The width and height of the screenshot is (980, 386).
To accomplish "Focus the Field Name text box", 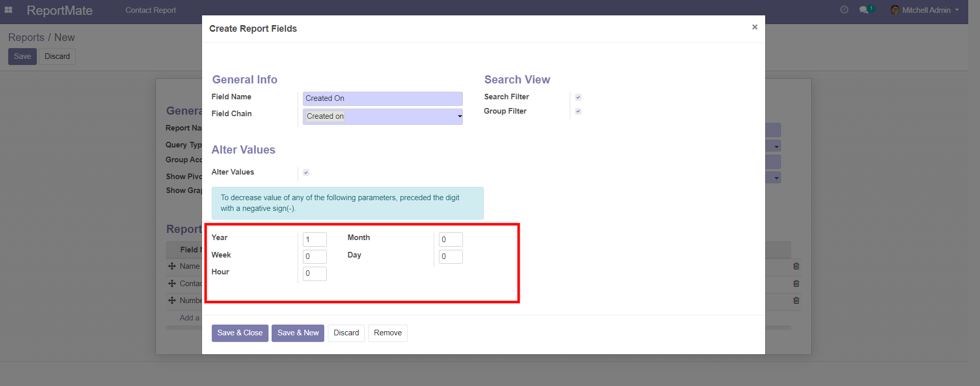I will click(x=383, y=98).
